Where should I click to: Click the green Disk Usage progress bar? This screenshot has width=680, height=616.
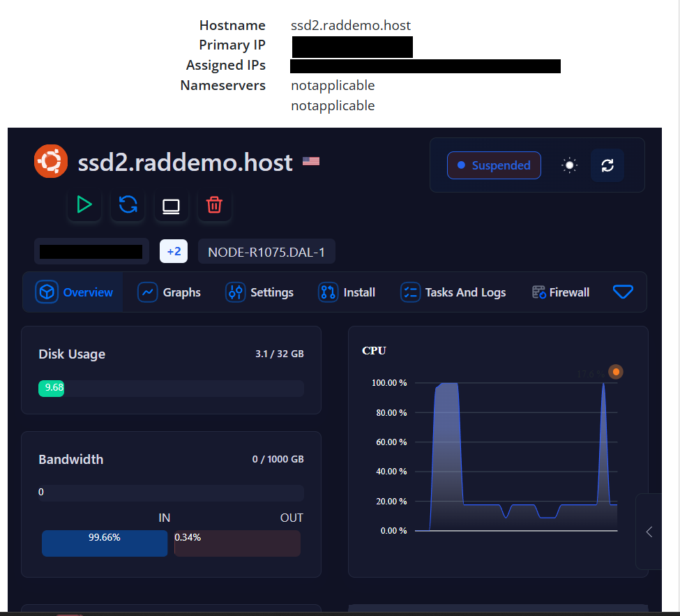(x=52, y=388)
